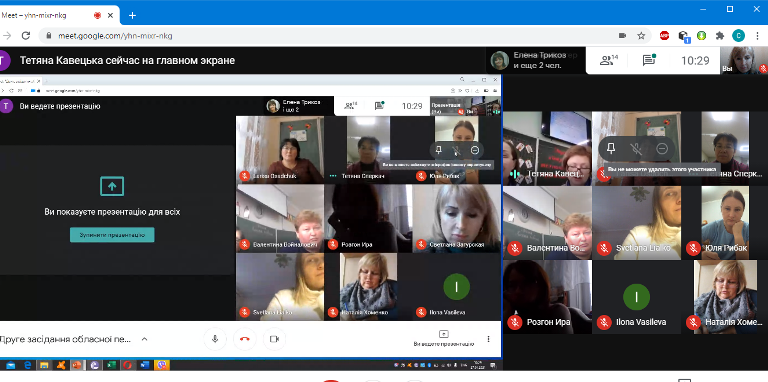Image resolution: width=768 pixels, height=382 pixels.
Task: Pin the hovered participant with pin icon
Action: pyautogui.click(x=610, y=148)
